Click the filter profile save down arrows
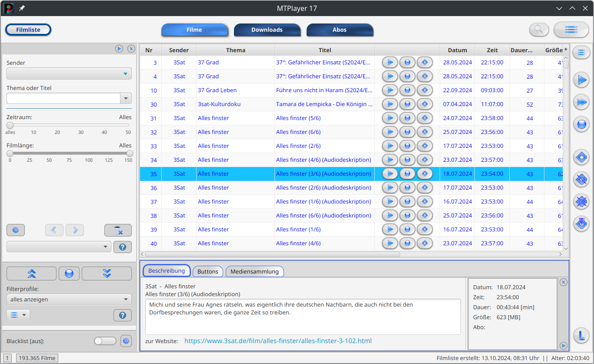 107,274
